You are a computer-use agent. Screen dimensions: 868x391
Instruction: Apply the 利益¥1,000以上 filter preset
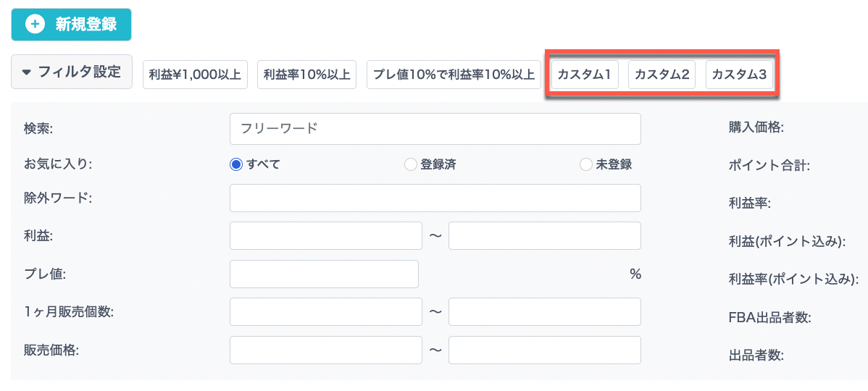pos(196,74)
